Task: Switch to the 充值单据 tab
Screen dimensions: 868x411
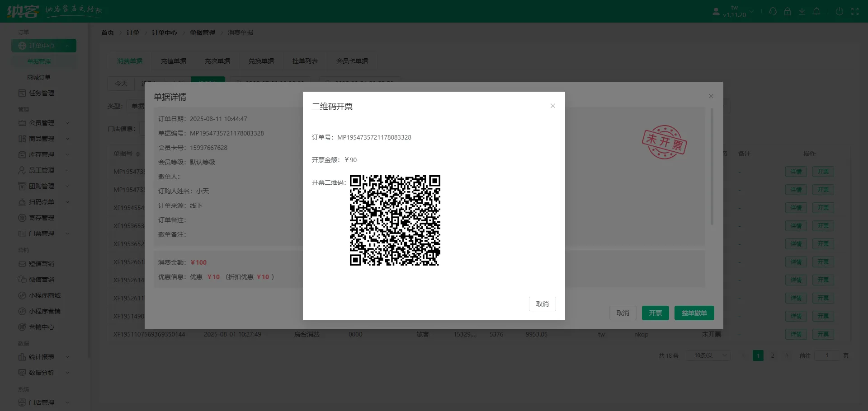Action: [173, 61]
